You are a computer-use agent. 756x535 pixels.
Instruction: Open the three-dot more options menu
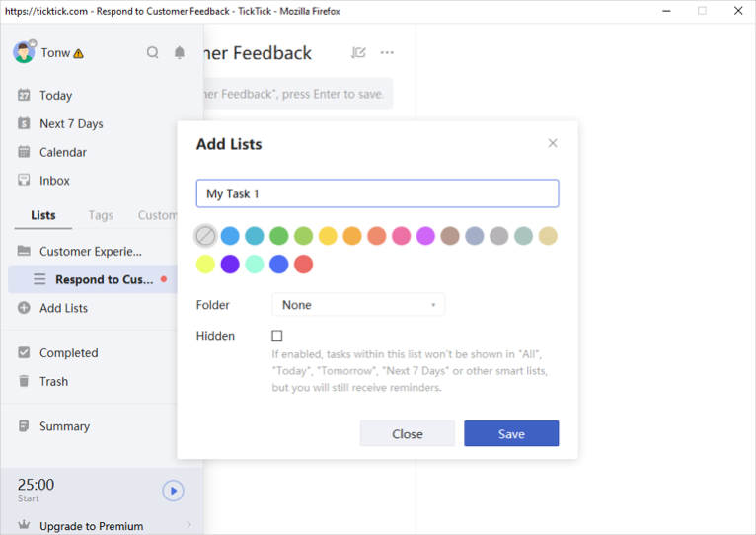pyautogui.click(x=387, y=53)
